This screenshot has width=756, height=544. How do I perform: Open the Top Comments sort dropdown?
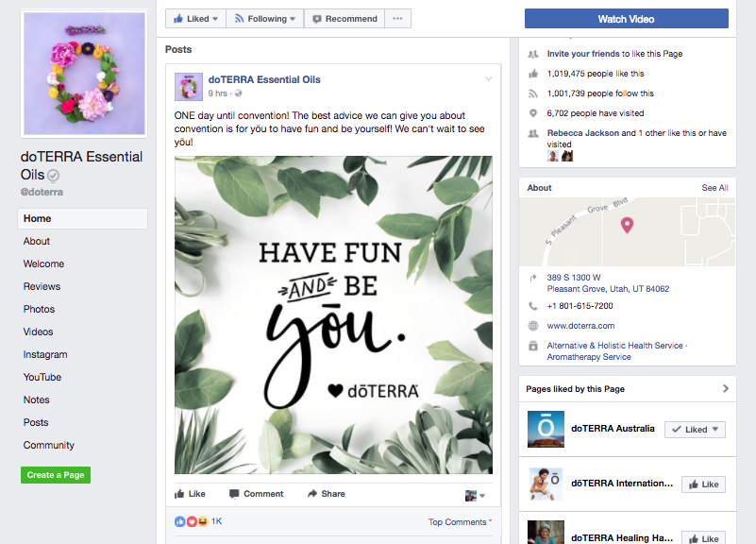[x=460, y=522]
